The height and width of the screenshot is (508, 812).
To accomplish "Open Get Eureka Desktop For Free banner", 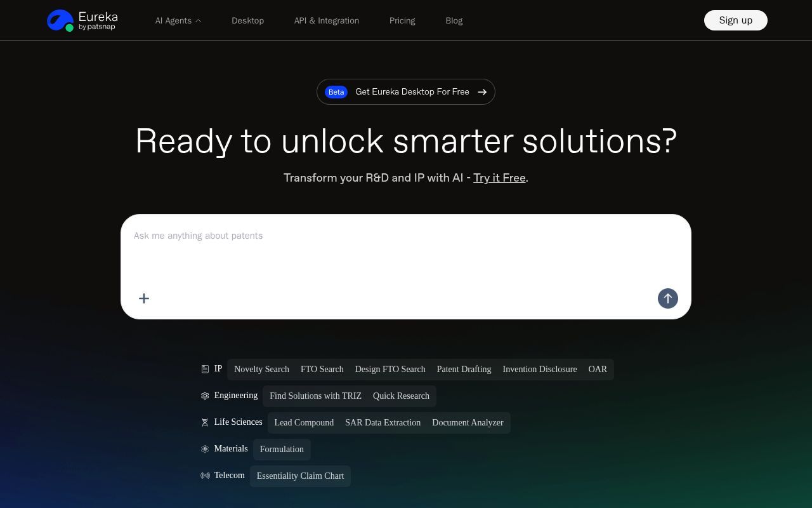I will click(406, 92).
